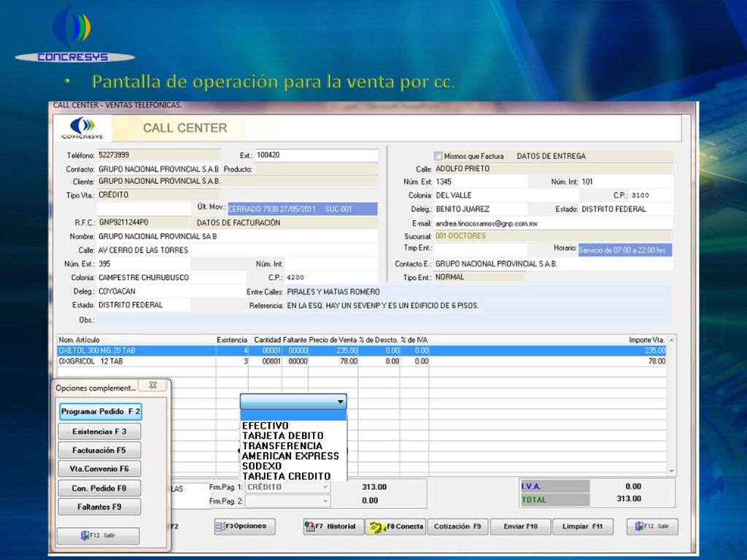Click the Deleg. field COYOACAN
The height and width of the screenshot is (560, 747).
171,292
